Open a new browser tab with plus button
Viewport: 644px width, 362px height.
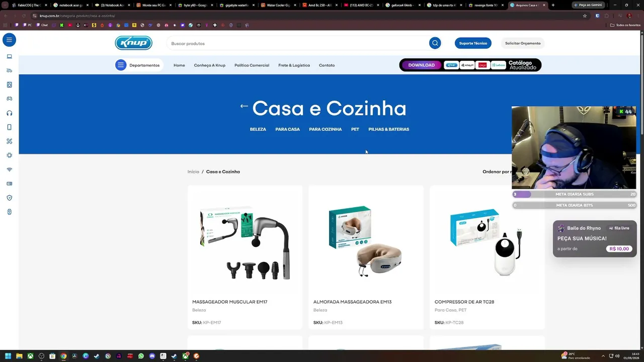click(553, 5)
